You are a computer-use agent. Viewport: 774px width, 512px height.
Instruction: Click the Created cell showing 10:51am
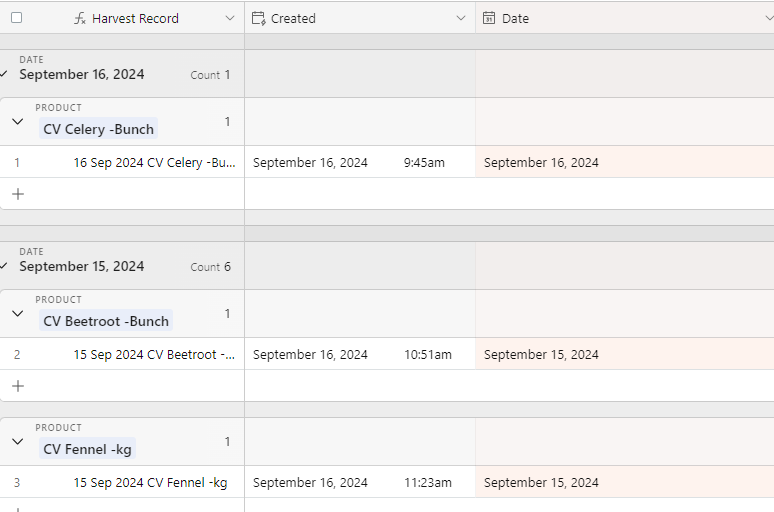point(360,354)
